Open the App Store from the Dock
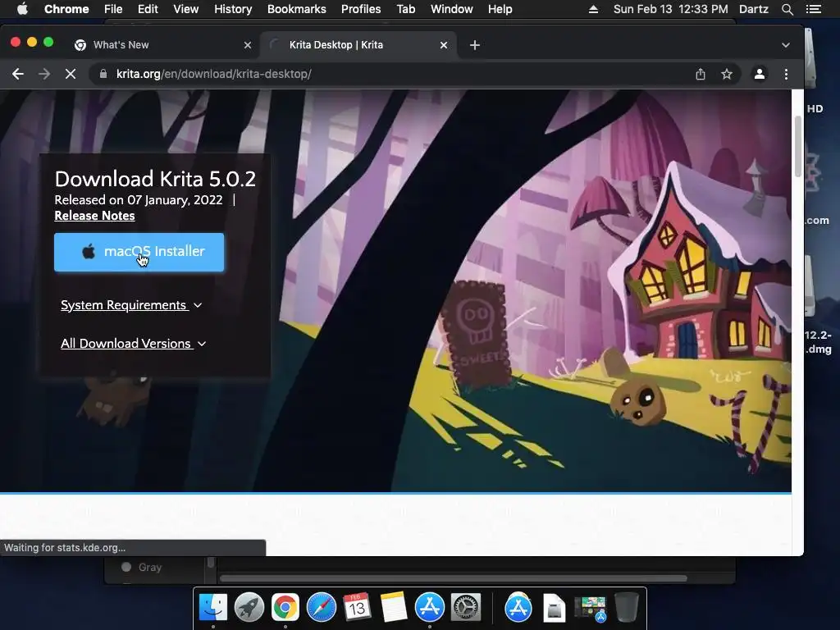This screenshot has width=840, height=630. (x=429, y=608)
